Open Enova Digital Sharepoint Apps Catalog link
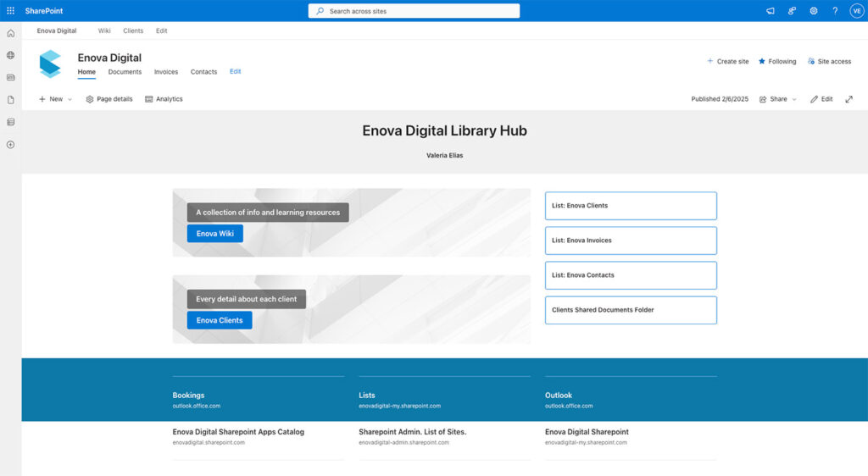Screen dimensions: 868x476 [238, 432]
